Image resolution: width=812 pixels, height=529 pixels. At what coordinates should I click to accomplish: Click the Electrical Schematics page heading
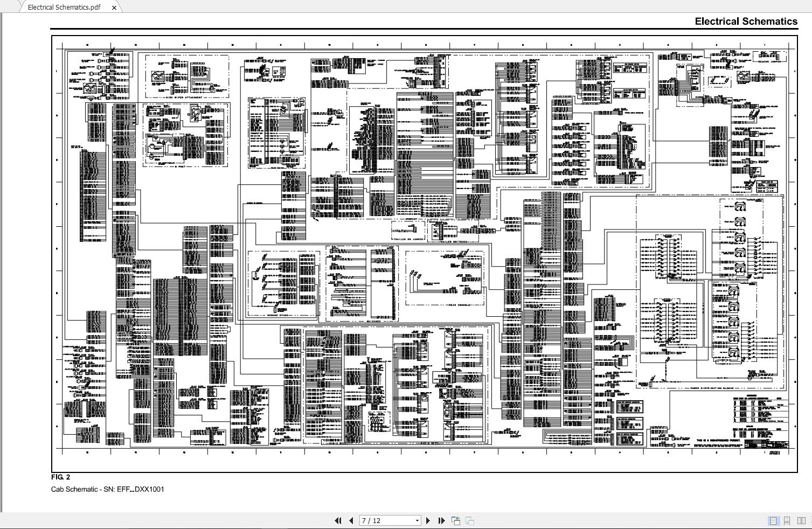coord(746,22)
